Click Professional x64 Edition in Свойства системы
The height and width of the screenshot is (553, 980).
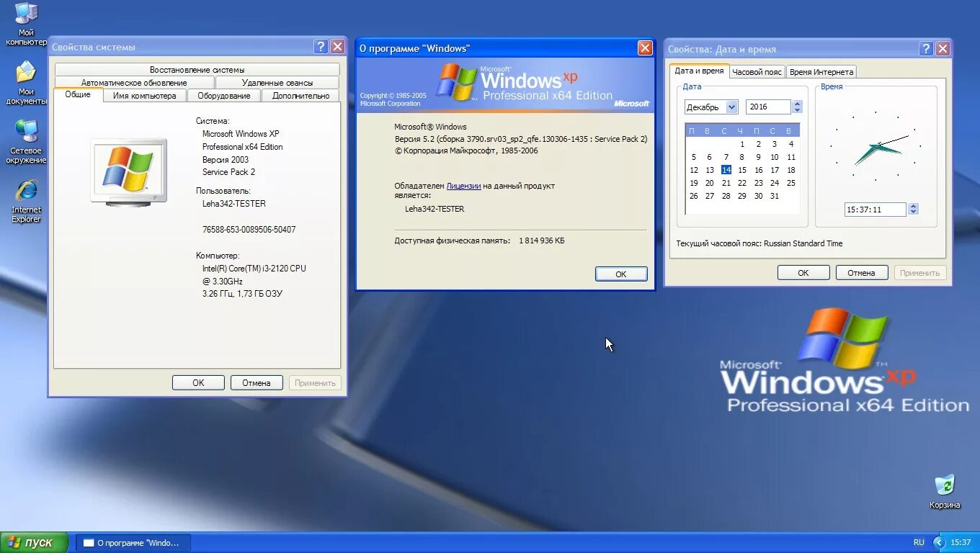point(242,147)
